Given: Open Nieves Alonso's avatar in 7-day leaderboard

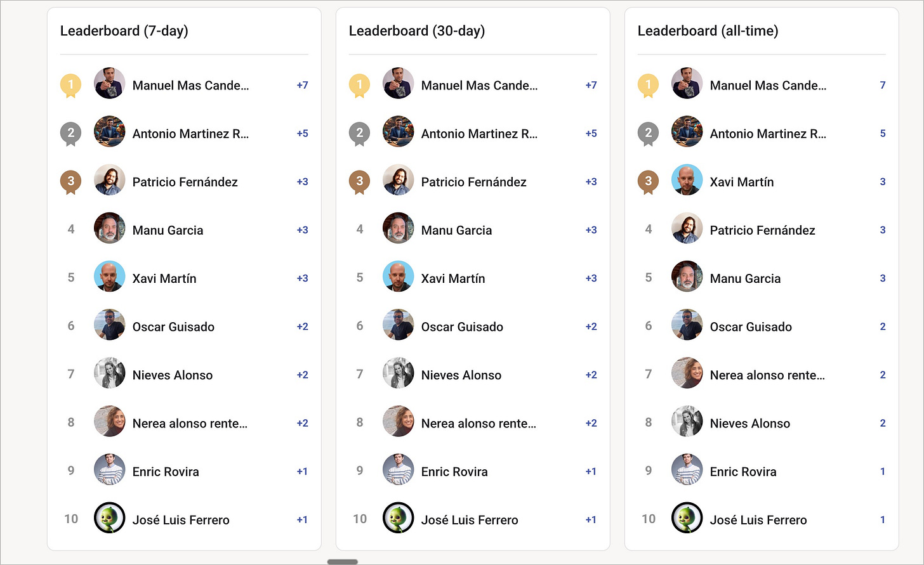Looking at the screenshot, I should pos(109,374).
